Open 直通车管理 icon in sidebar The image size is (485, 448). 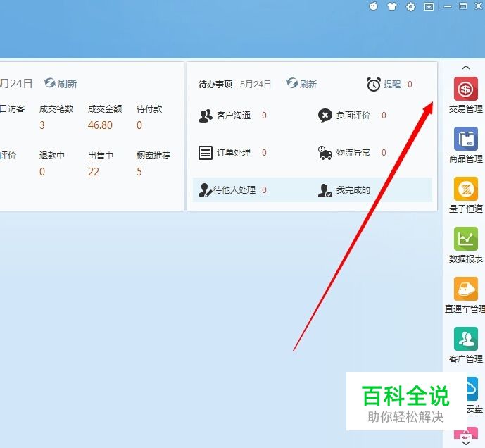[465, 289]
